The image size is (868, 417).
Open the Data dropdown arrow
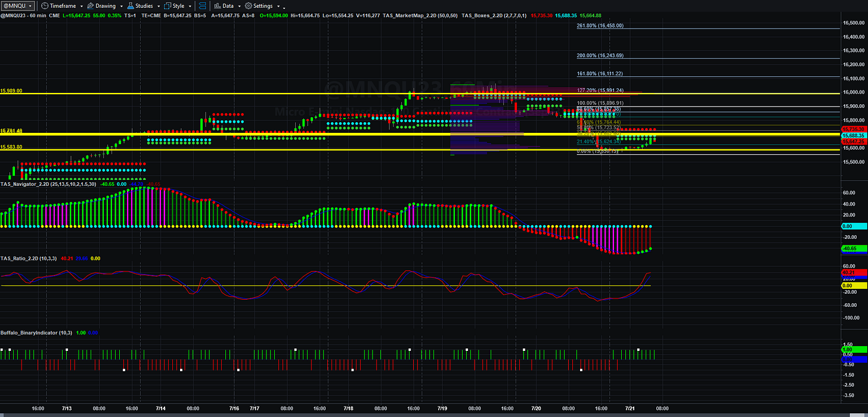coord(240,6)
